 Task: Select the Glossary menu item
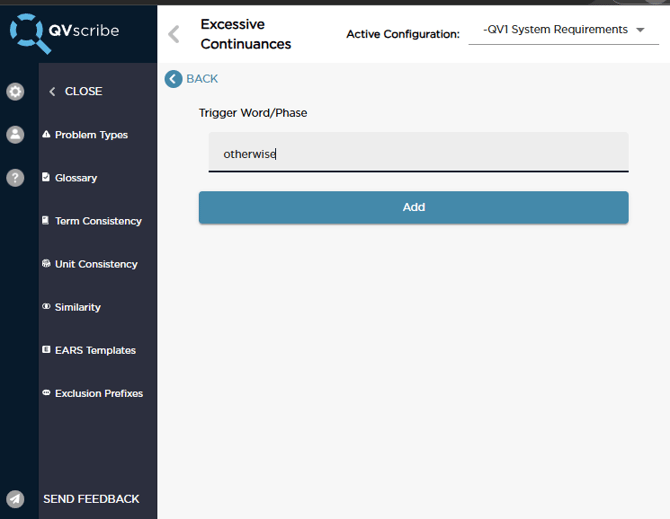76,178
